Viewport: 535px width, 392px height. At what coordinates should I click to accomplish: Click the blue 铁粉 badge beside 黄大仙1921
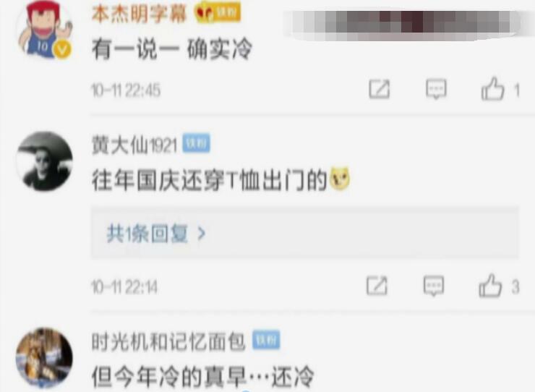[196, 143]
